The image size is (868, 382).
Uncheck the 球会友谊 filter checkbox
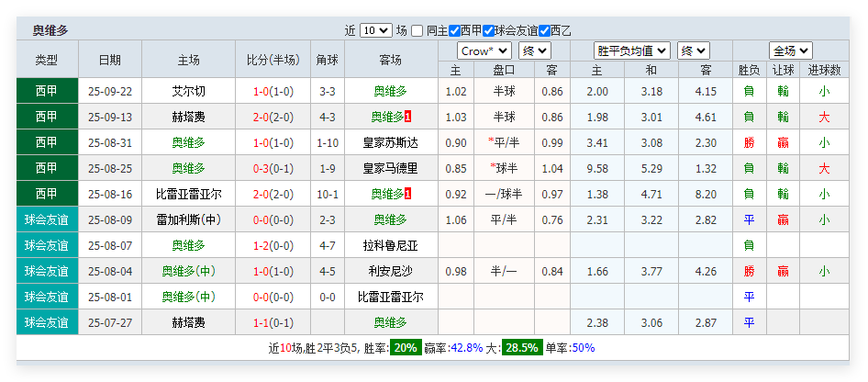(x=488, y=30)
